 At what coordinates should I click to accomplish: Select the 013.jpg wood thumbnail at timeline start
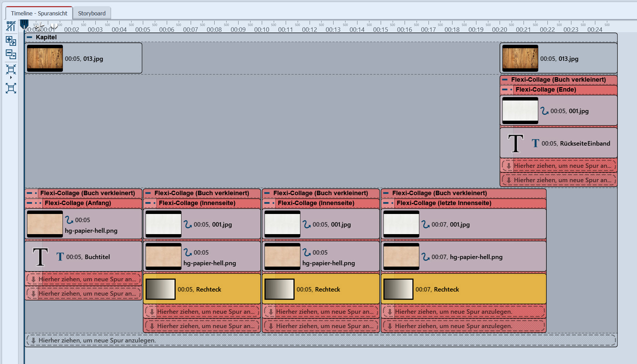45,58
